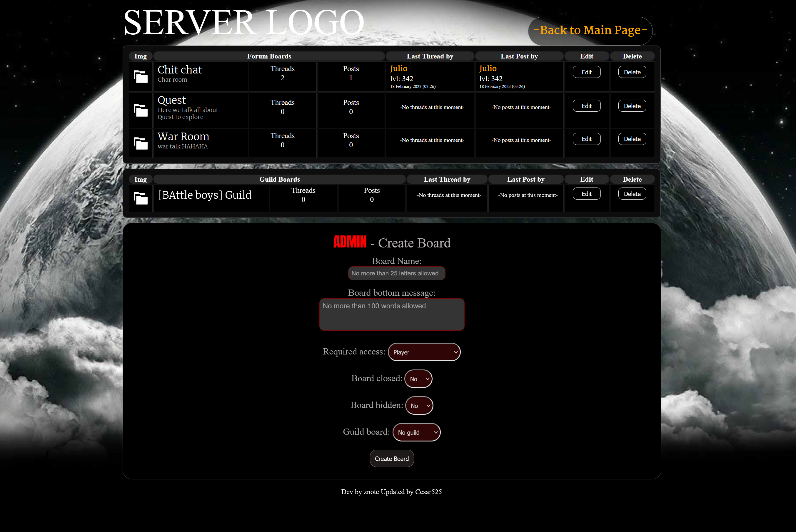Click the 'war talk HAHAHA' description
This screenshot has width=796, height=532.
183,147
